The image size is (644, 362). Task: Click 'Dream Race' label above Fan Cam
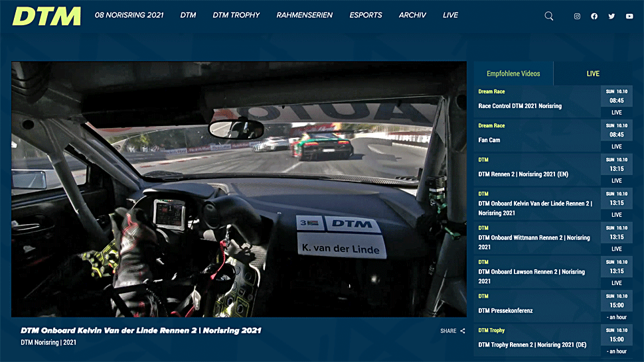tap(491, 125)
